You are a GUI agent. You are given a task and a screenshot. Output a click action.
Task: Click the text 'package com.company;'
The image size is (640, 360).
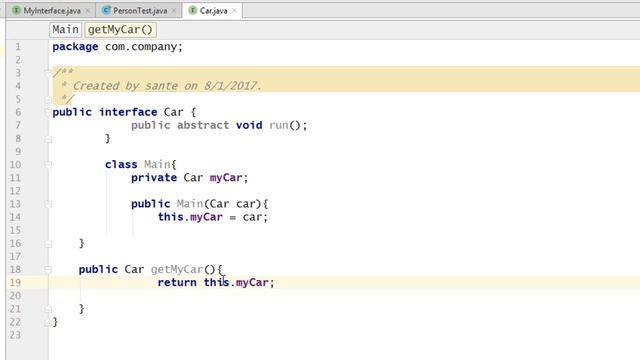tap(118, 47)
